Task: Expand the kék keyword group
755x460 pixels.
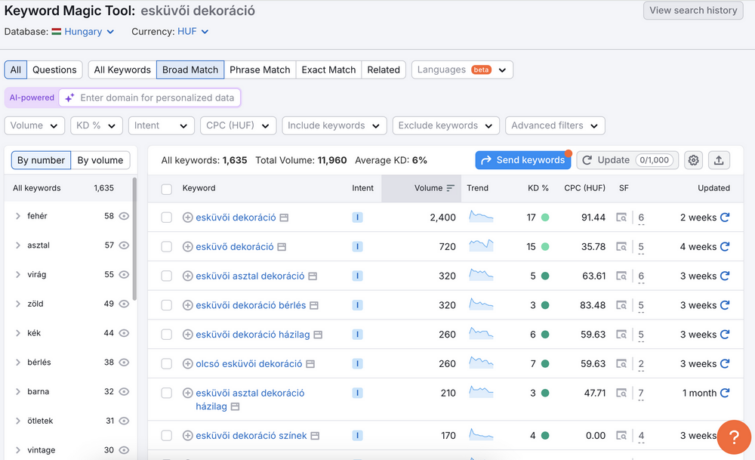Action: pos(18,333)
